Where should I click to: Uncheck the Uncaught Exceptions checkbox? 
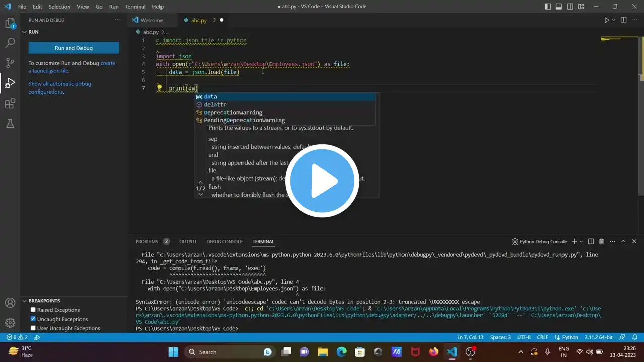point(33,319)
